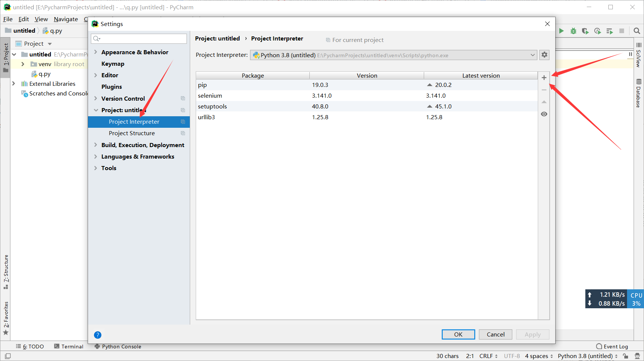Expand External Libraries in project tree
The width and height of the screenshot is (644, 361).
14,84
